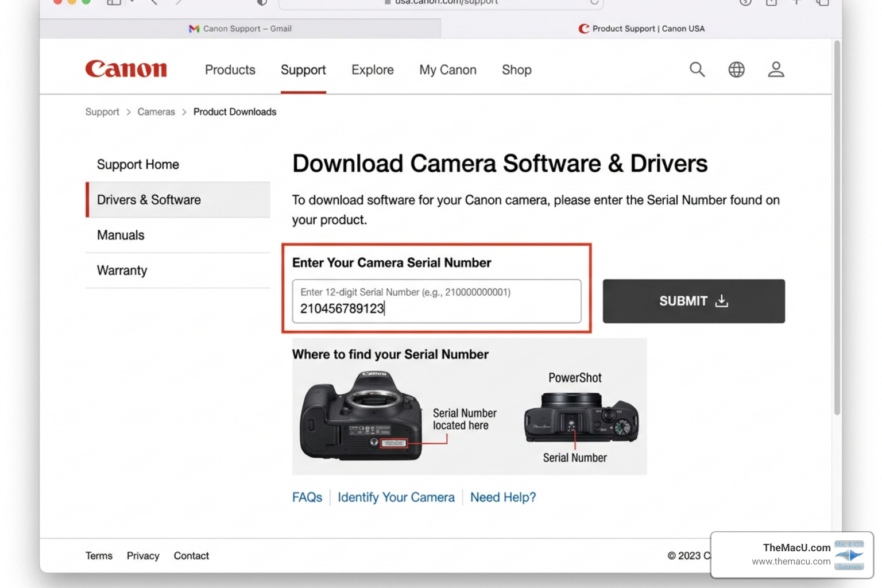Click the Canon logo
Image resolution: width=882 pixels, height=588 pixels.
126,69
